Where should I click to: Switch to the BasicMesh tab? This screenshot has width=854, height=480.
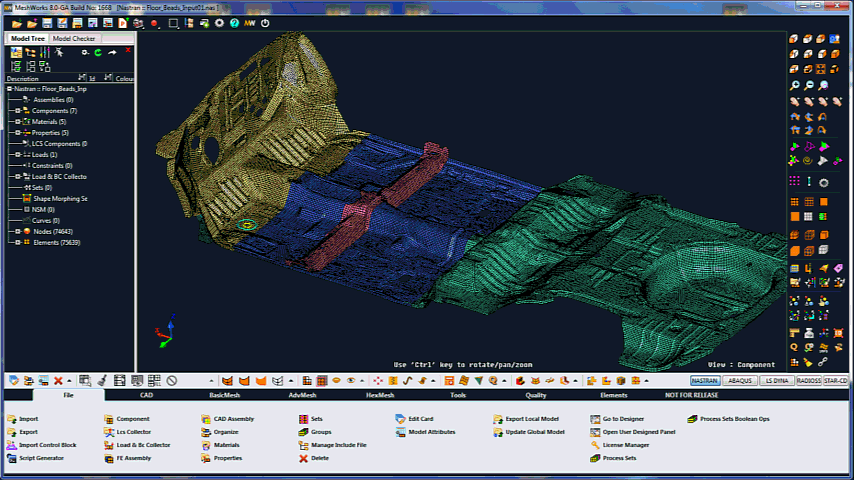click(225, 395)
